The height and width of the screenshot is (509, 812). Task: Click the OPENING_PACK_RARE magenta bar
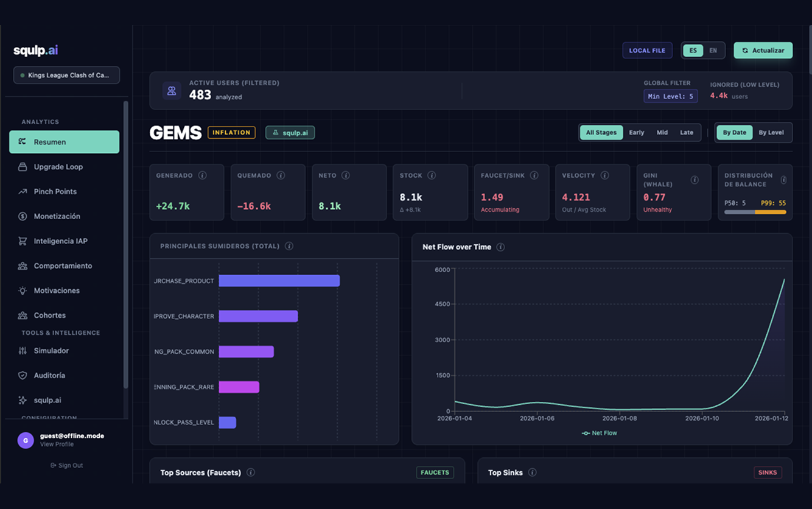239,387
